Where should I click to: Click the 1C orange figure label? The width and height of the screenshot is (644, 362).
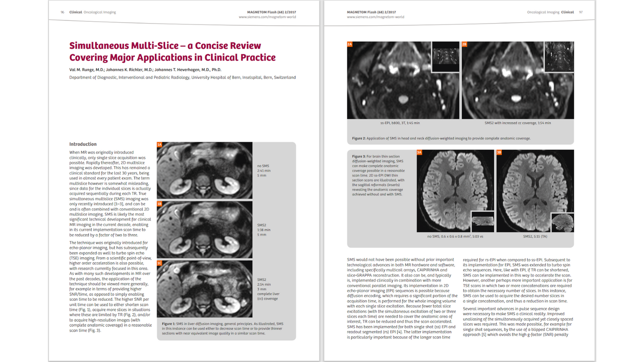[160, 263]
